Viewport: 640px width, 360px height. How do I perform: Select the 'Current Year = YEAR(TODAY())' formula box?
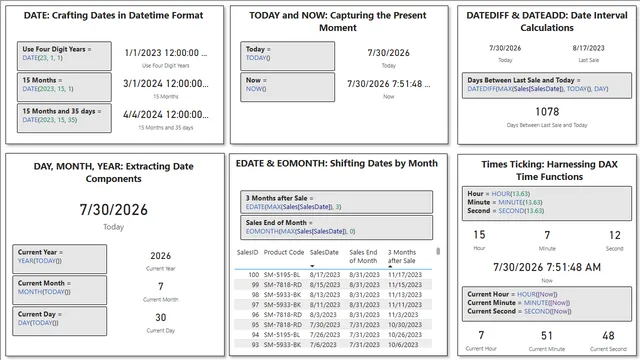tap(60, 259)
